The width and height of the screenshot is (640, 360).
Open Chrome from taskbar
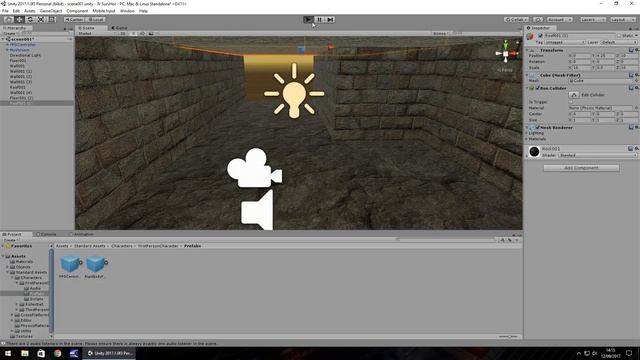58,353
